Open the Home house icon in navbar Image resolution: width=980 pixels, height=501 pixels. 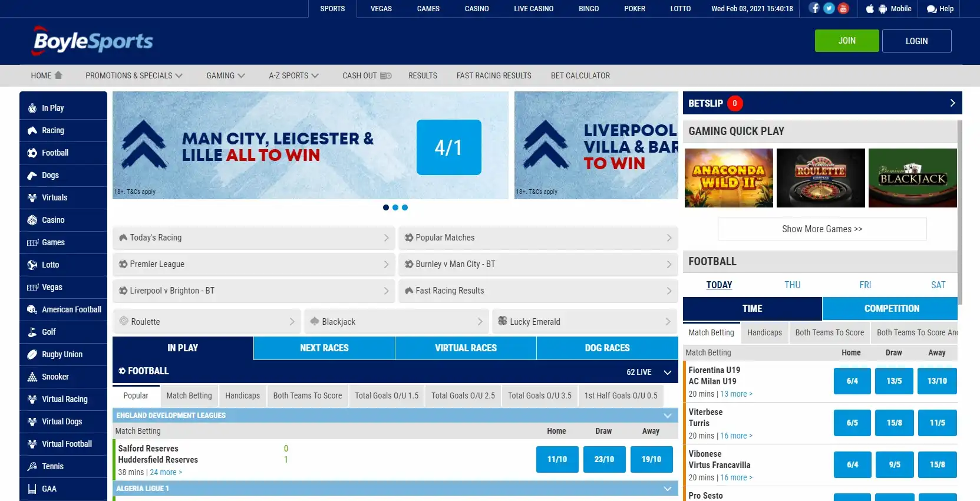(x=58, y=75)
